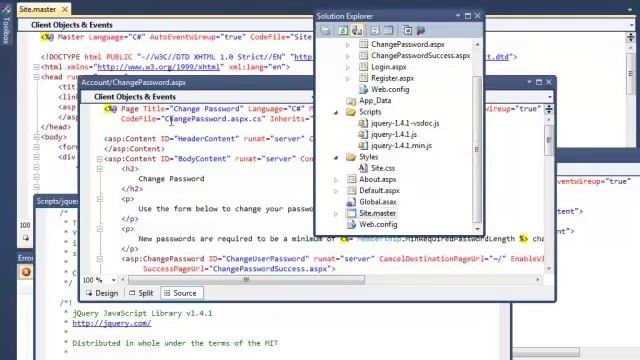Click the Solution Explorer vertical scrollbar thumb
This screenshot has width=640, height=360.
pos(477,149)
